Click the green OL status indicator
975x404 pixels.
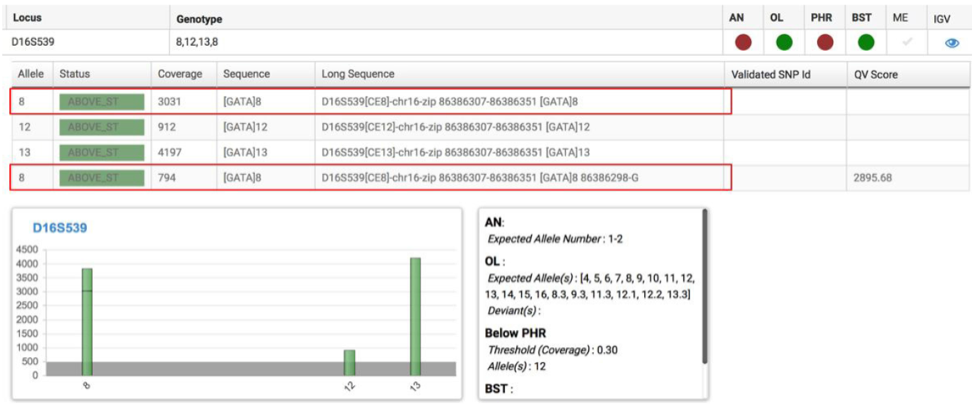[784, 43]
